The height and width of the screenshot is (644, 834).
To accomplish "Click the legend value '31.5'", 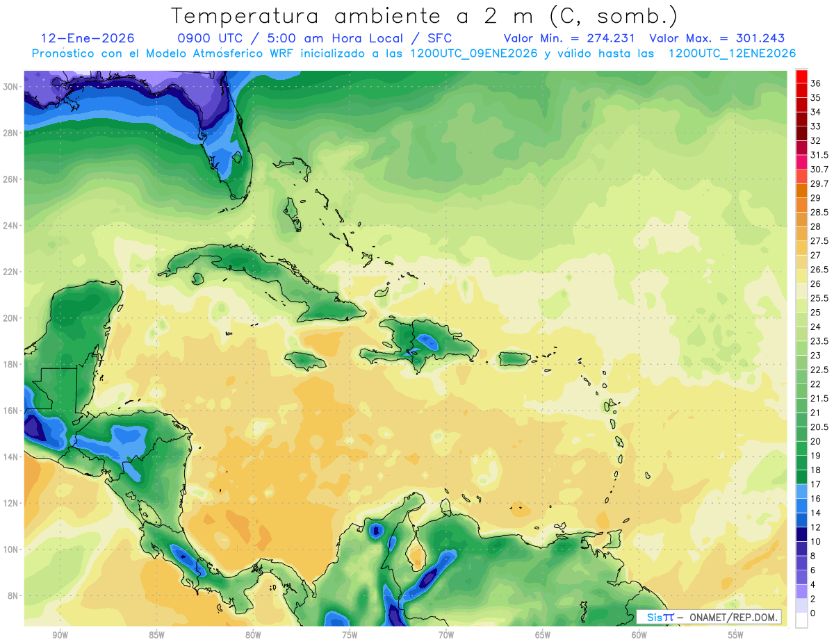I will click(x=819, y=155).
